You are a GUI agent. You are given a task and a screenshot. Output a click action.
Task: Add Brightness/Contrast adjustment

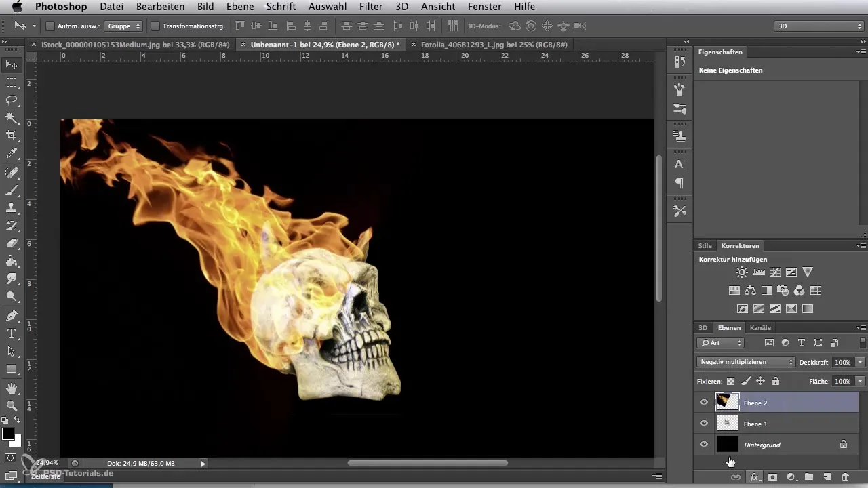742,272
